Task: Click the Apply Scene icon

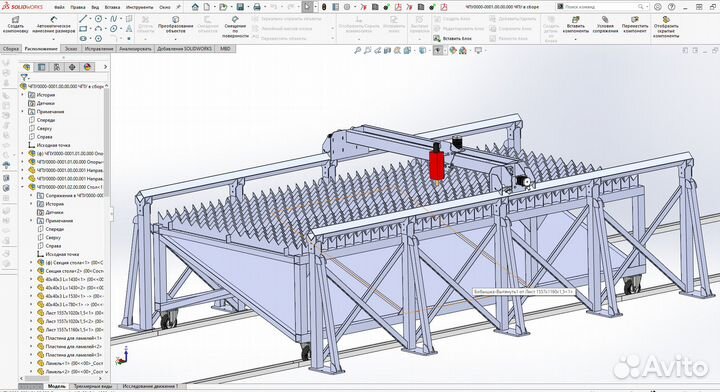Action: [x=463, y=50]
